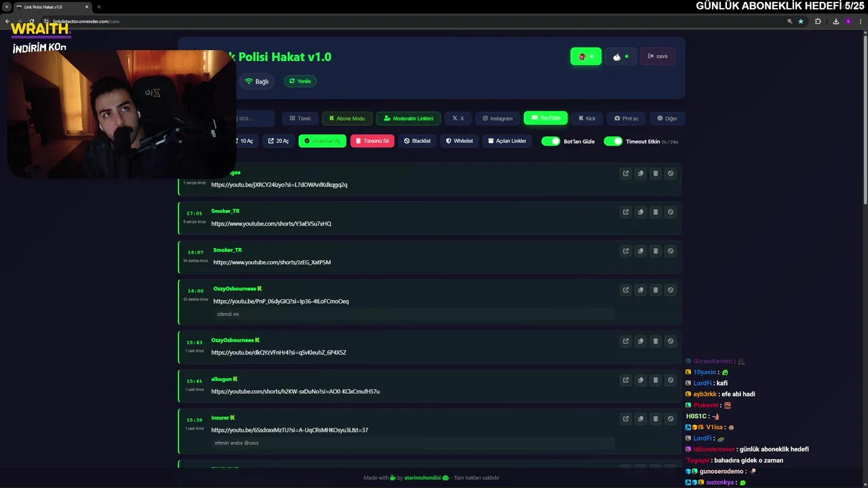The height and width of the screenshot is (488, 868).
Task: Click the 20 Aç button
Action: 278,141
